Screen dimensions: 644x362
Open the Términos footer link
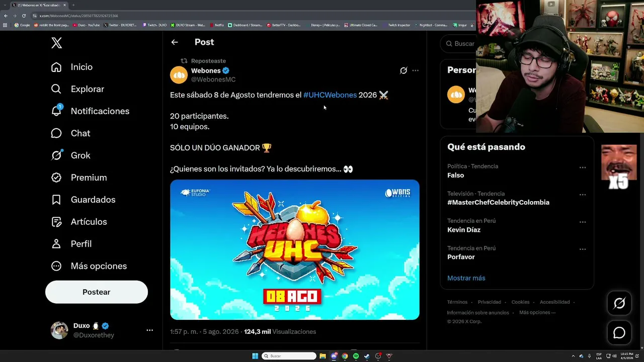tap(457, 302)
